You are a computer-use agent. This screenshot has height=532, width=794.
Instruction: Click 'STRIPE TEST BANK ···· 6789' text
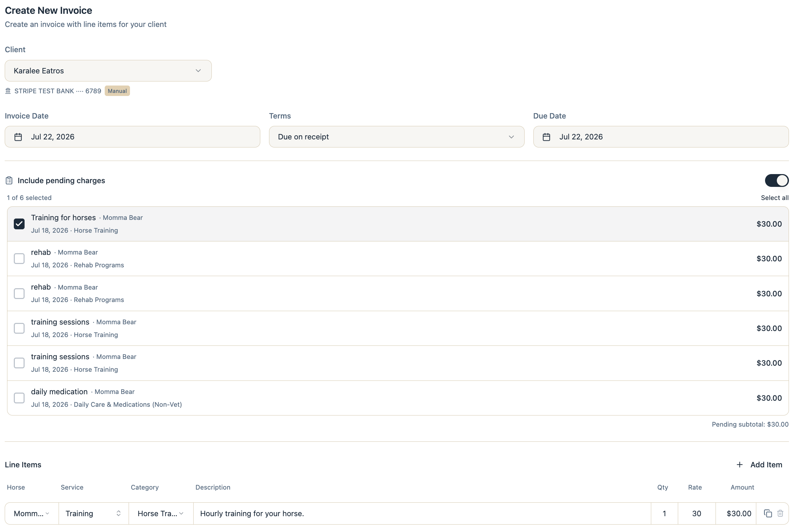[58, 91]
